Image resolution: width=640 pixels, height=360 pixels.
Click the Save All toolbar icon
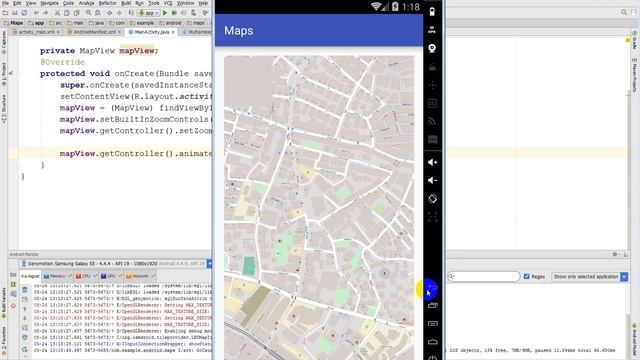click(x=15, y=13)
